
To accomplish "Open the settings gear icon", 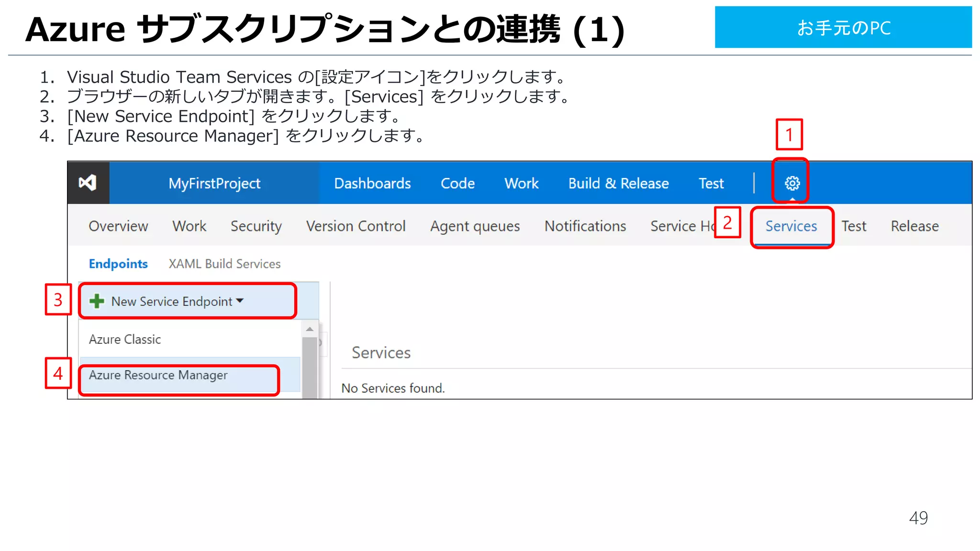I will [792, 183].
